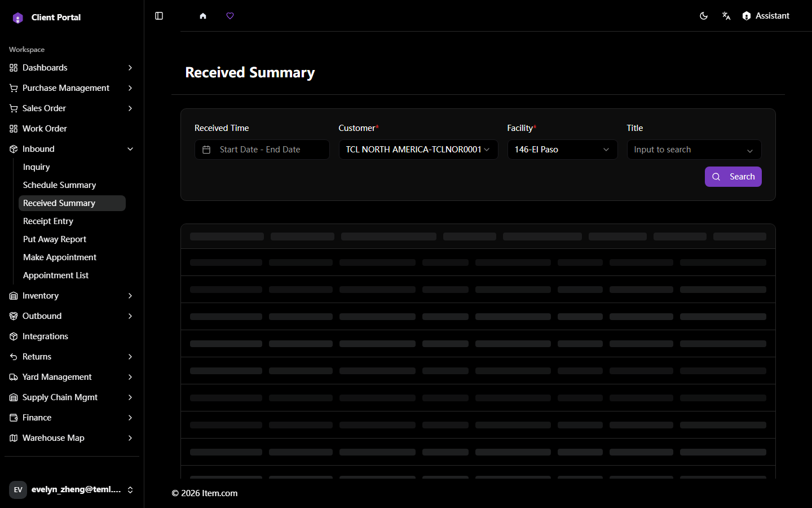This screenshot has width=812, height=508.
Task: Open the Facility dropdown 146-El Paso
Action: click(562, 150)
